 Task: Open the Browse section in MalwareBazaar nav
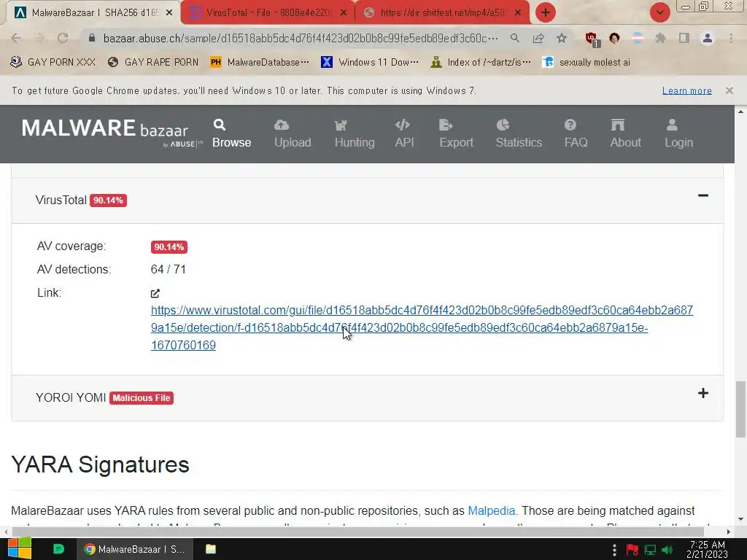(231, 134)
